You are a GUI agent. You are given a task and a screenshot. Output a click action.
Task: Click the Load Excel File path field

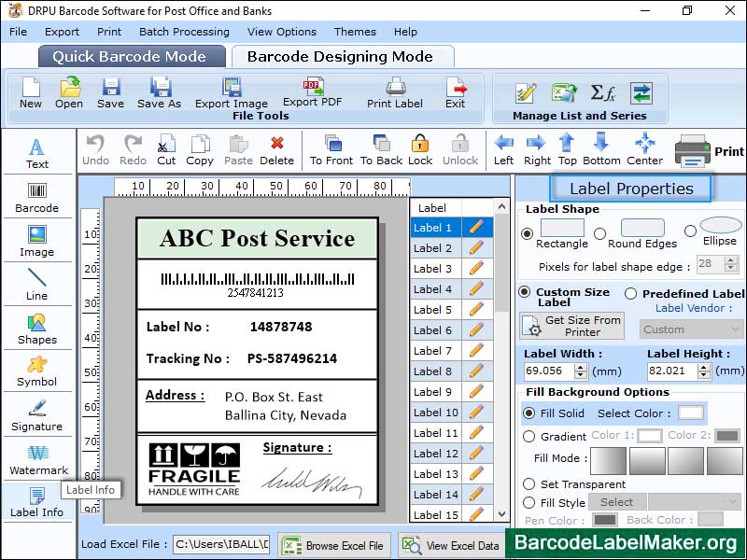coord(221,544)
